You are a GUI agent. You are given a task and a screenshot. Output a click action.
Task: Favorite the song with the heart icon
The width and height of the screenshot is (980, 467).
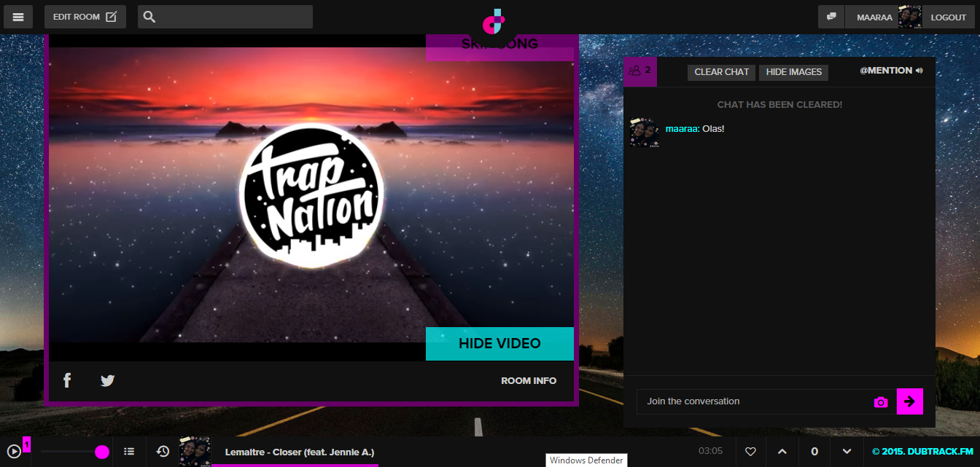(750, 452)
